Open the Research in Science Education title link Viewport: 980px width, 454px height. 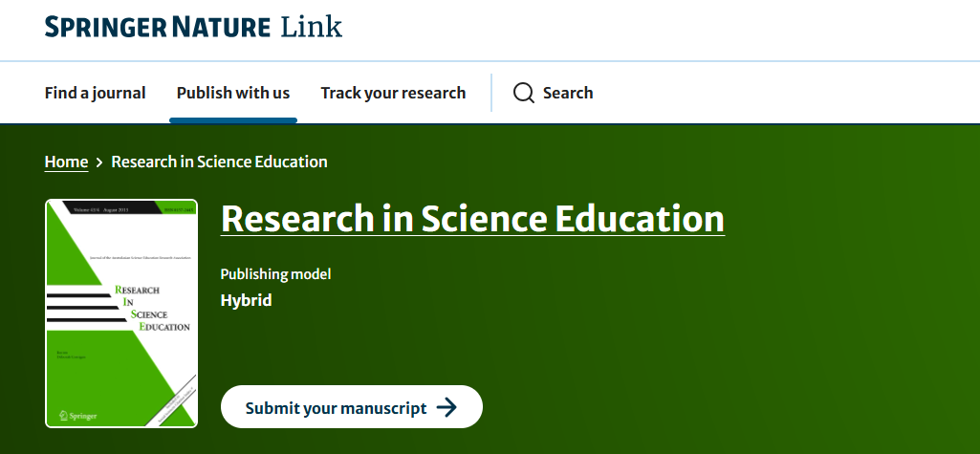click(473, 219)
